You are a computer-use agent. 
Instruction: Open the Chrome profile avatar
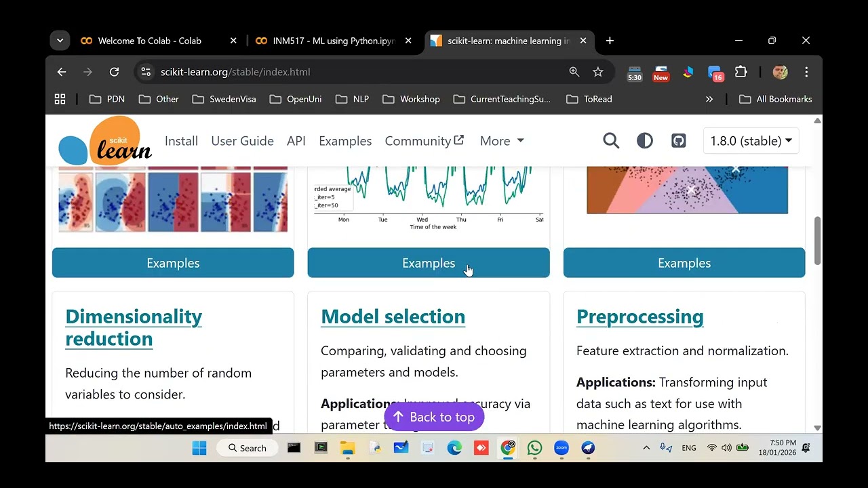pyautogui.click(x=780, y=72)
